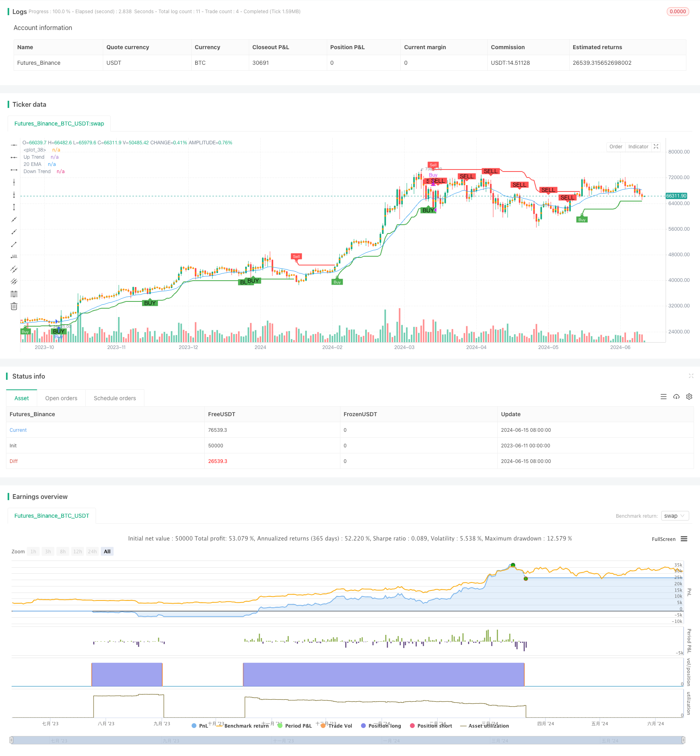The width and height of the screenshot is (700, 756).
Task: Click the Estimated returns value 26539.315652698002
Action: click(x=602, y=63)
